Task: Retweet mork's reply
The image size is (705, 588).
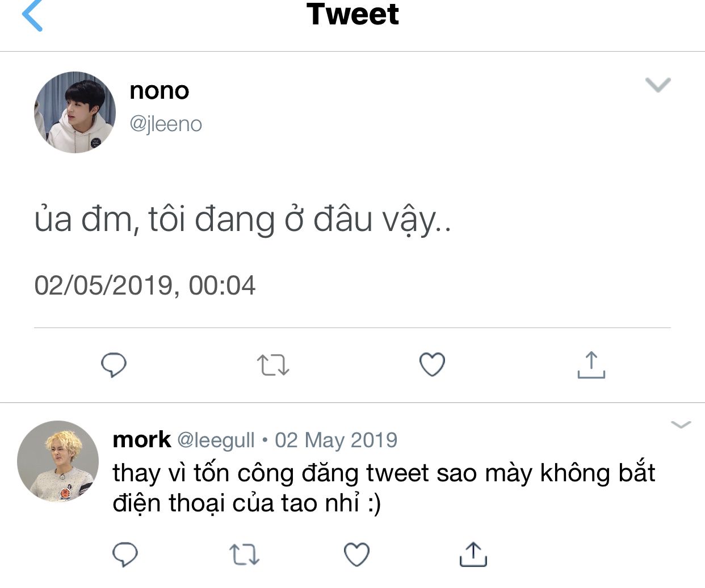Action: (245, 555)
